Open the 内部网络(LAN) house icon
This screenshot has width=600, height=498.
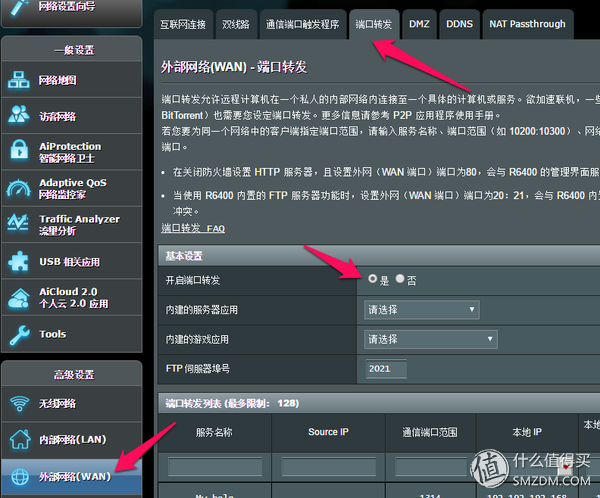(x=20, y=439)
